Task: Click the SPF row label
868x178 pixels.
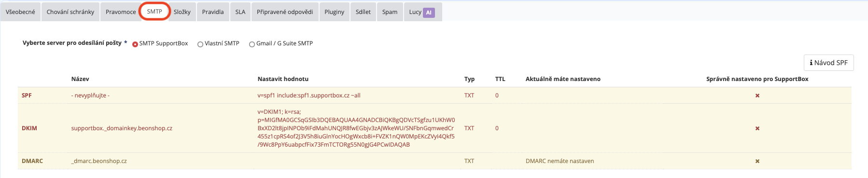Action: [27, 96]
